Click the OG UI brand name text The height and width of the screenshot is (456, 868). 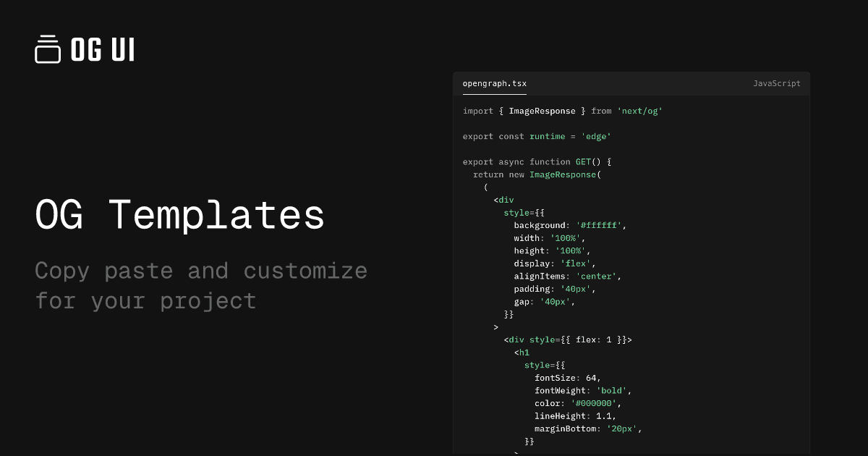pos(102,50)
